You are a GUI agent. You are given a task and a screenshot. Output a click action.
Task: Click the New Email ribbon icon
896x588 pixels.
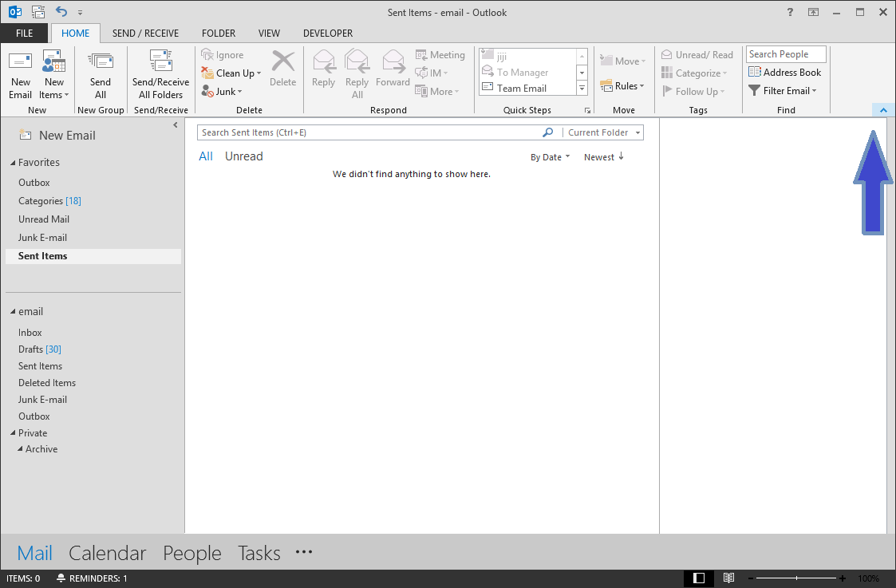(x=21, y=61)
